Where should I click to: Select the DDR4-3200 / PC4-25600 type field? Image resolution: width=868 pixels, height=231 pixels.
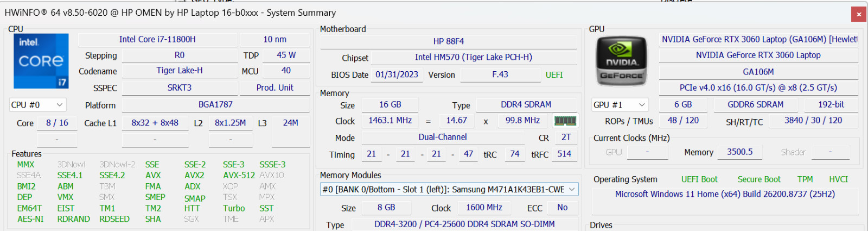[464, 224]
